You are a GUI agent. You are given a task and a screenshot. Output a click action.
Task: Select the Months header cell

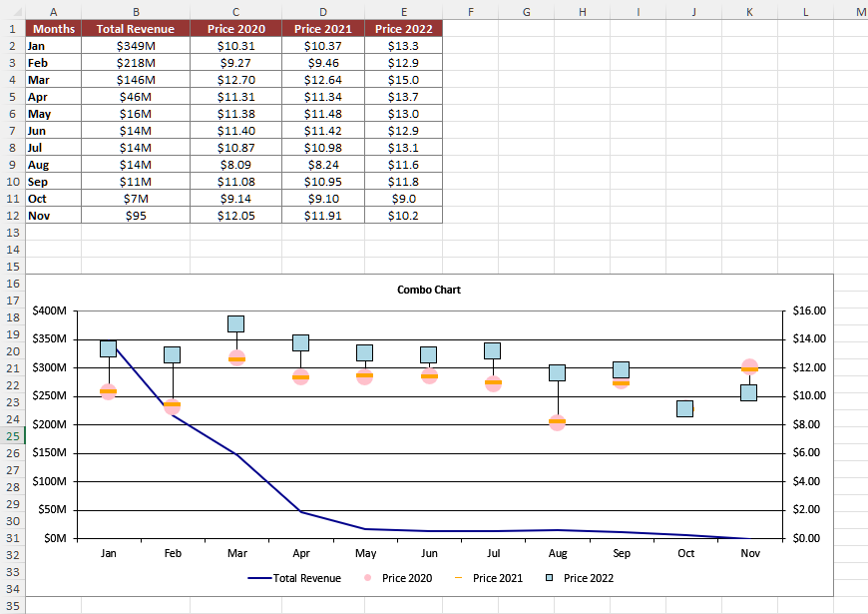(54, 28)
